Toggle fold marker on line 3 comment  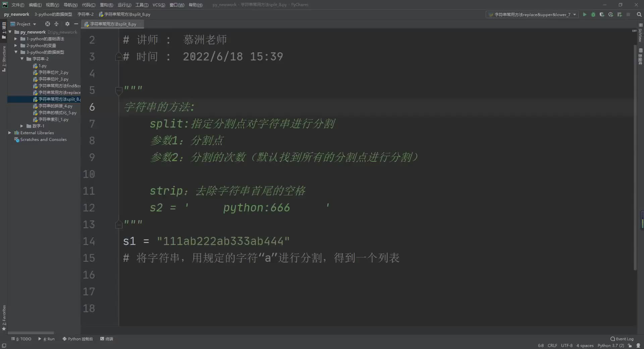(x=118, y=57)
